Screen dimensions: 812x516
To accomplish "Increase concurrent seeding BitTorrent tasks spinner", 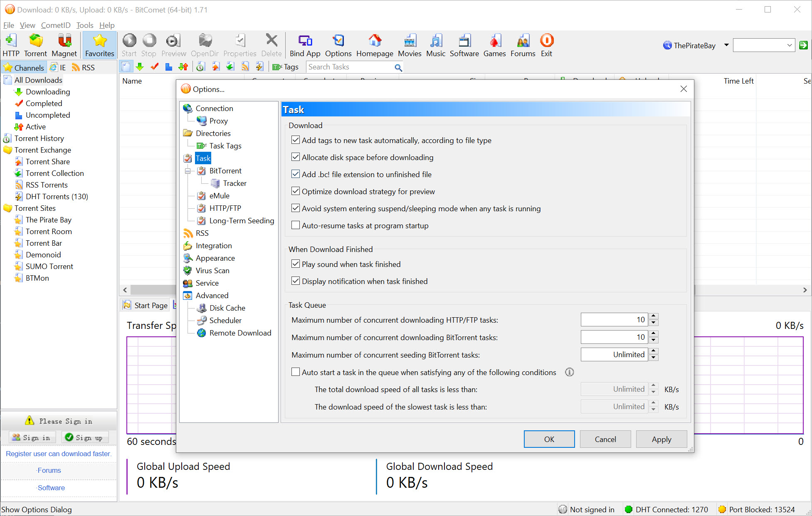I will [x=653, y=351].
